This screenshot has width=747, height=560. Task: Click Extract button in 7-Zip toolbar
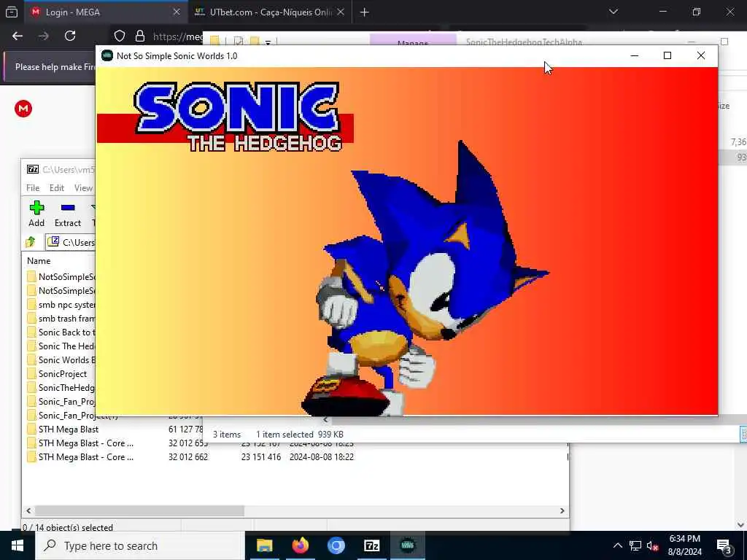(x=68, y=214)
